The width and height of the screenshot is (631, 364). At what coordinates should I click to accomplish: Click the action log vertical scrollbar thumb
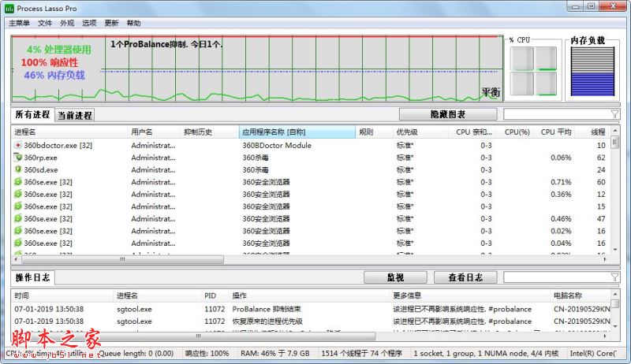pyautogui.click(x=614, y=304)
